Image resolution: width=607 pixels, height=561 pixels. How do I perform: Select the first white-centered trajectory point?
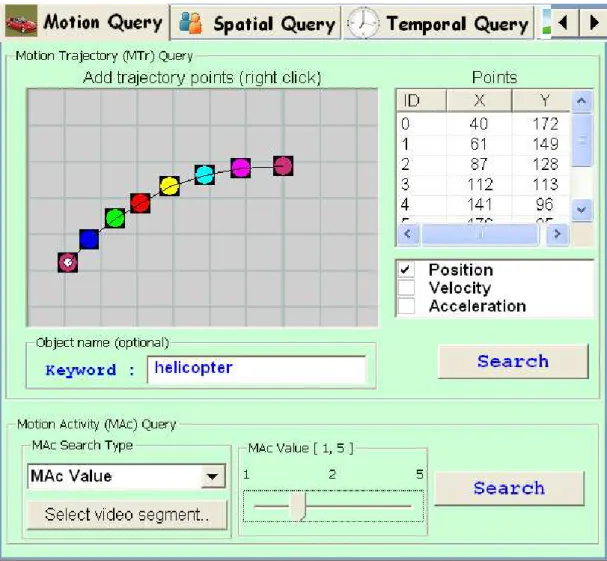pos(68,262)
